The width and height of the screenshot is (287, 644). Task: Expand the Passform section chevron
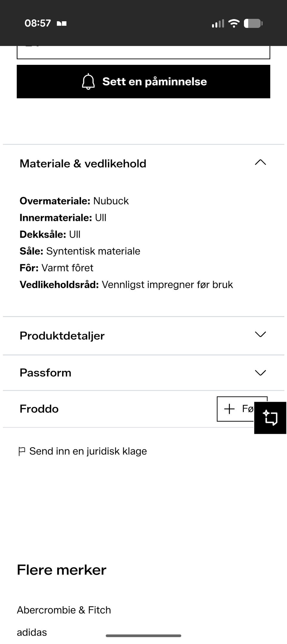click(260, 373)
